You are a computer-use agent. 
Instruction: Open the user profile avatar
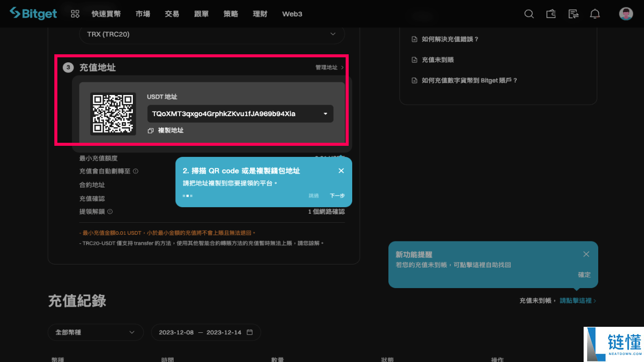626,14
